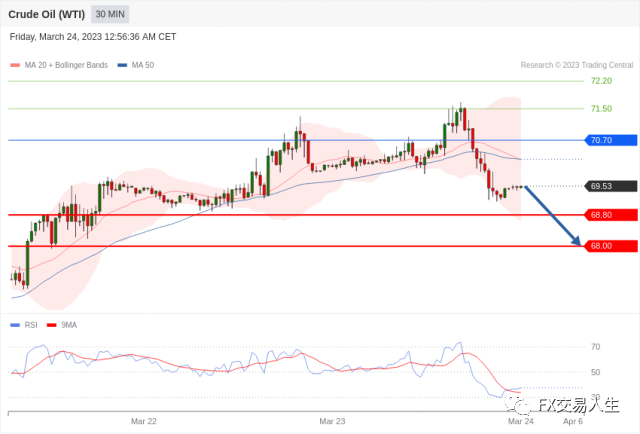Click the 9MA legend label
Screen dimensions: 640x434
coord(69,325)
